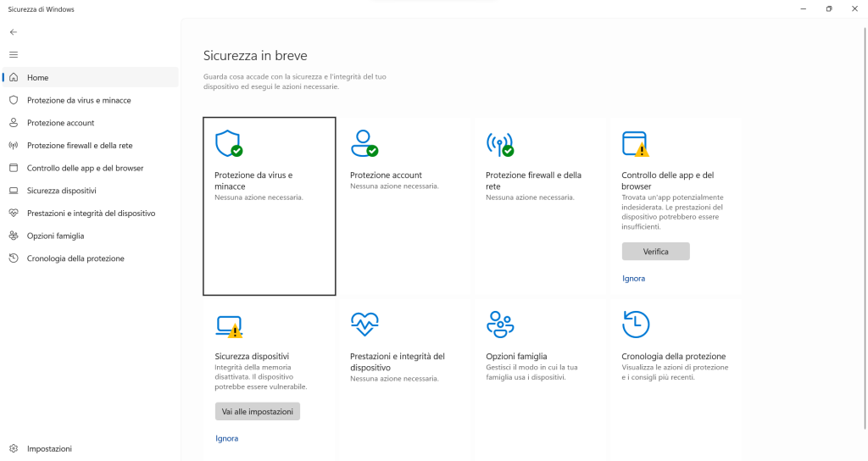Click the back arrow icon
868x461 pixels.
(14, 32)
